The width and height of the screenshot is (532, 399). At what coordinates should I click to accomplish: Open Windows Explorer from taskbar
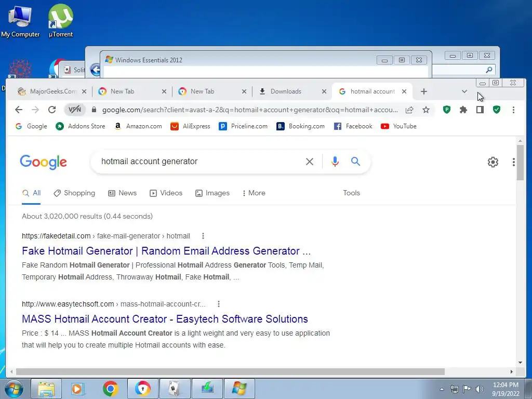tap(46, 389)
